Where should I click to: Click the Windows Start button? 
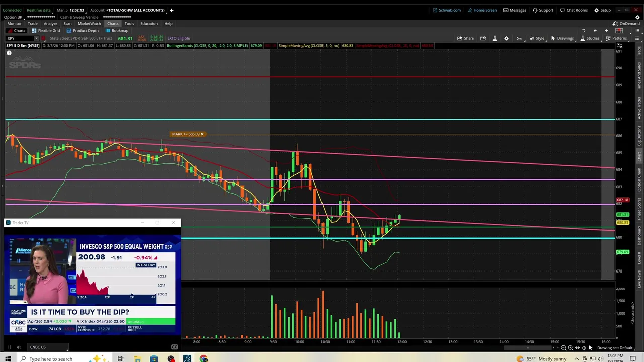pyautogui.click(x=8, y=358)
